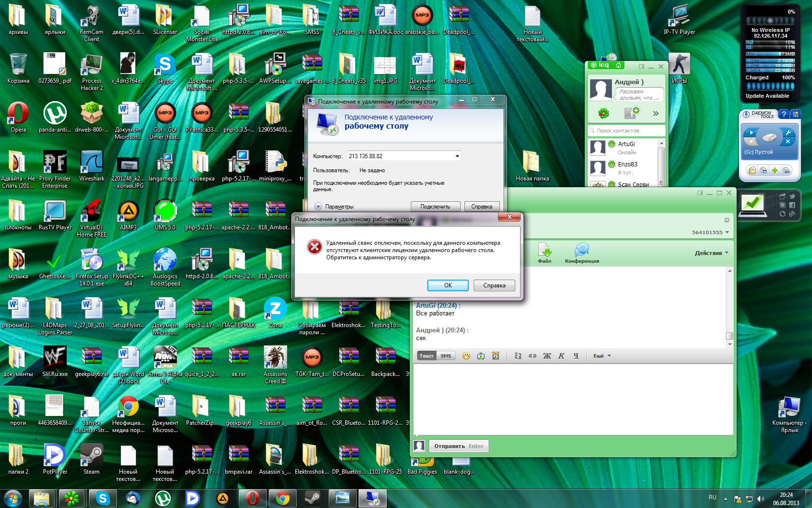Open the smiley picker in ICQ chat

point(466,356)
